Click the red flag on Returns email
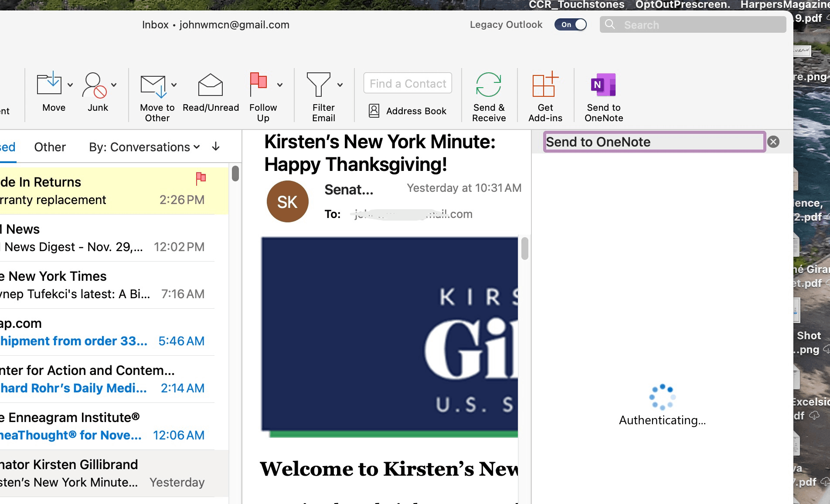The width and height of the screenshot is (830, 504). tap(201, 178)
